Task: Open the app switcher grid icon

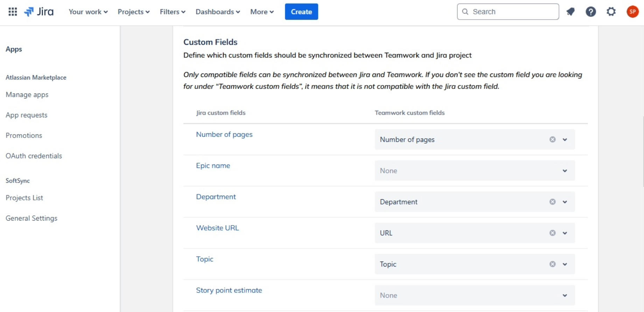Action: click(13, 12)
